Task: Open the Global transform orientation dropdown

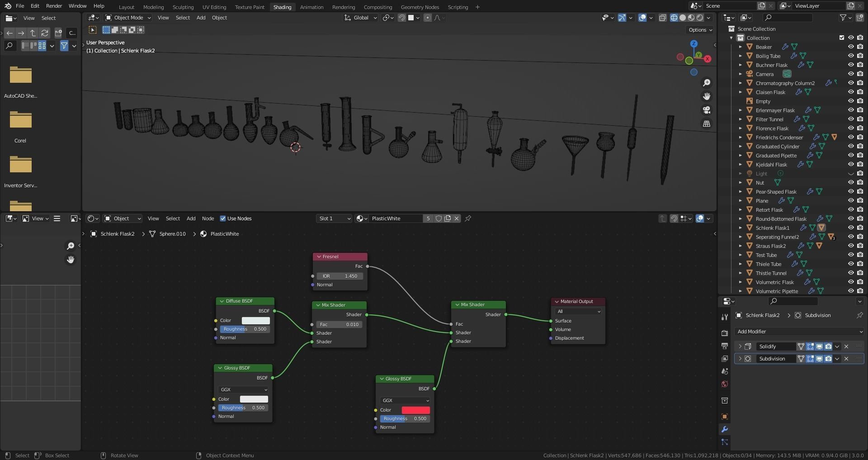Action: tap(361, 18)
